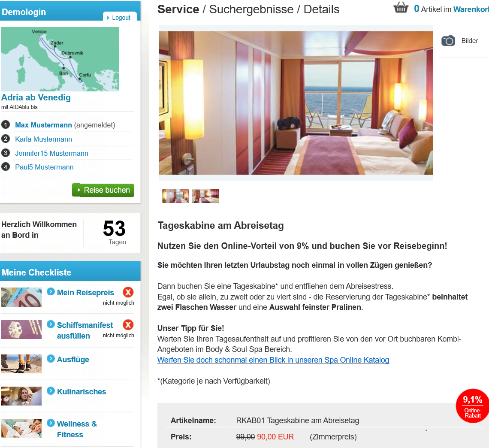
Task: Open Schiffsmanifest ausfüllen checklist item
Action: (85, 330)
